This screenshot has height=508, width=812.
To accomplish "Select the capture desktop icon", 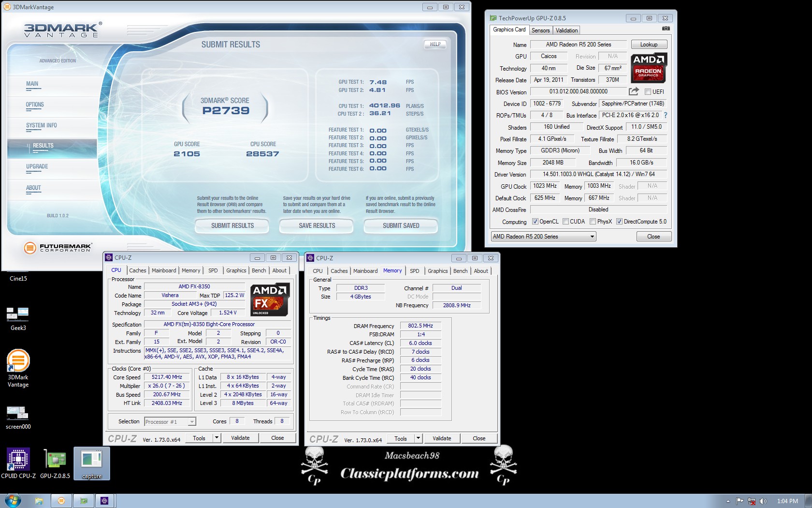I will (92, 463).
